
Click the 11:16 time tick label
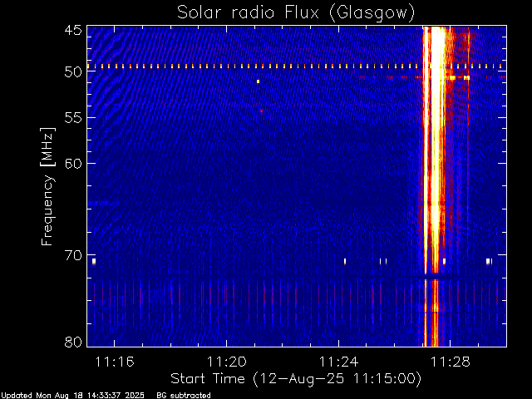coord(115,362)
